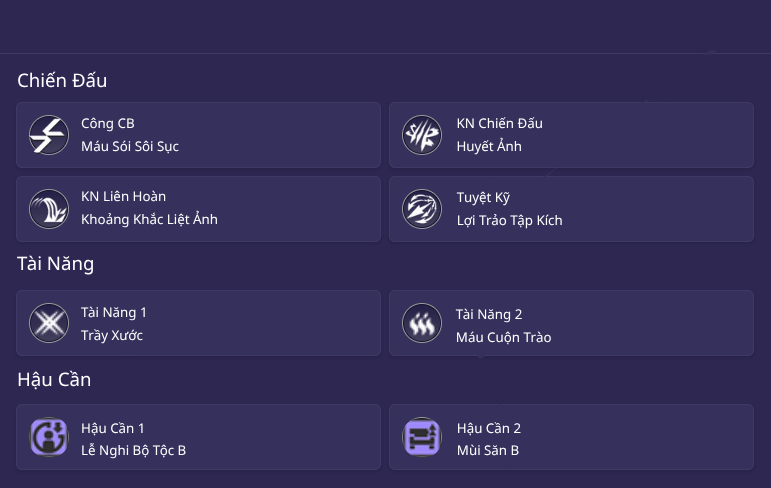This screenshot has height=488, width=771.
Task: Open the Máu Sói Sôi Sục skill
Action: click(130, 147)
